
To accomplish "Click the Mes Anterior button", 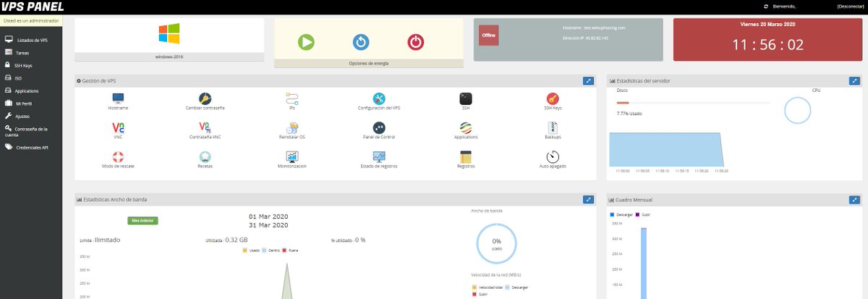I will click(x=142, y=220).
